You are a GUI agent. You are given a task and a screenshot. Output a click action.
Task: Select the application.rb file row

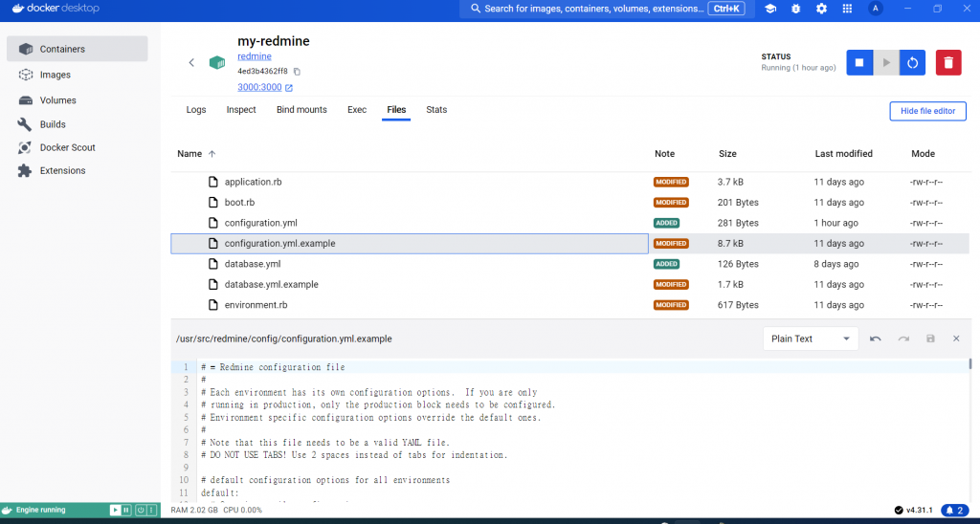(569, 182)
